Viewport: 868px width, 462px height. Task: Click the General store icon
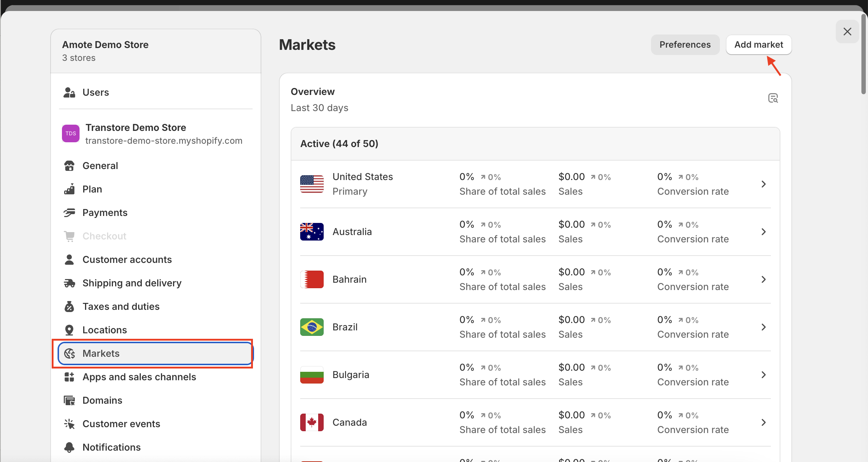[69, 166]
